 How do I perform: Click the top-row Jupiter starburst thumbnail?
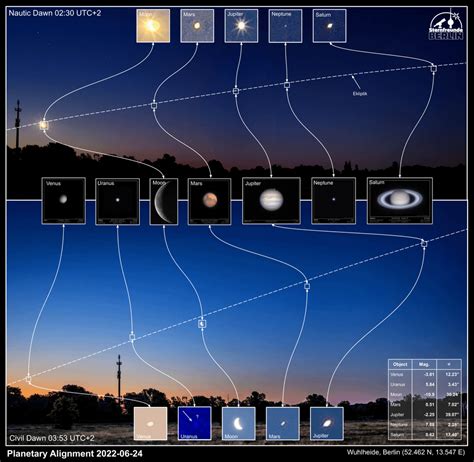click(x=241, y=26)
